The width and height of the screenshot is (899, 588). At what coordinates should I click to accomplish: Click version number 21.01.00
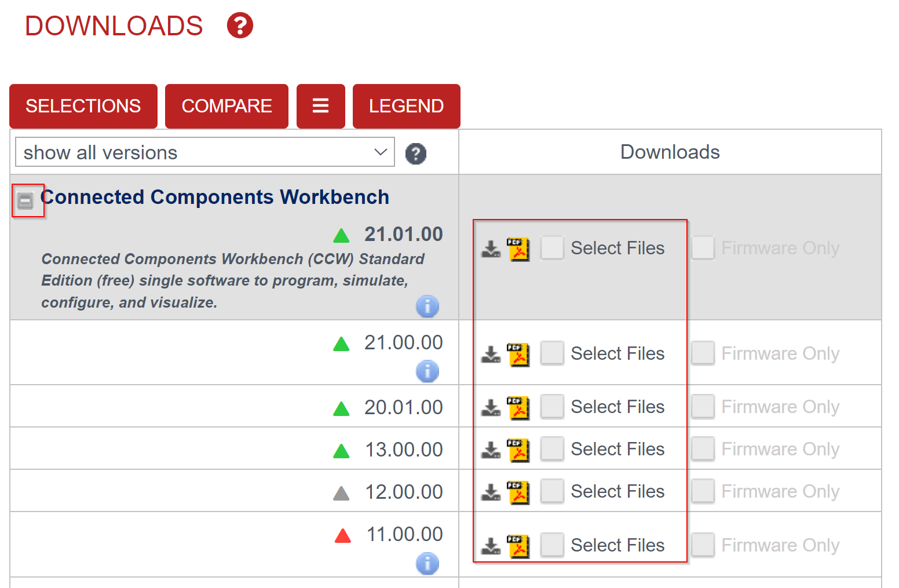(404, 234)
